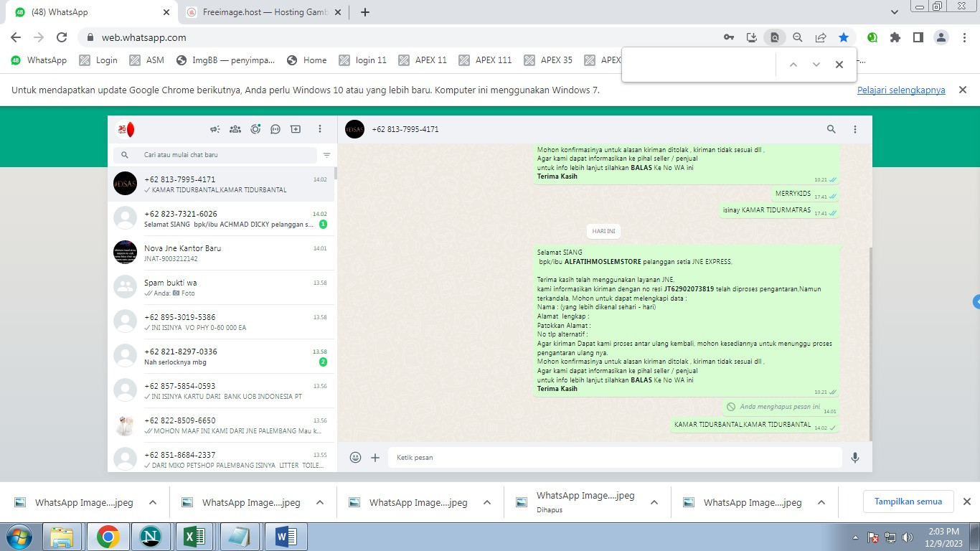Image resolution: width=980 pixels, height=551 pixels.
Task: Open own profile picture in WhatsApp sidebar
Action: tap(125, 129)
